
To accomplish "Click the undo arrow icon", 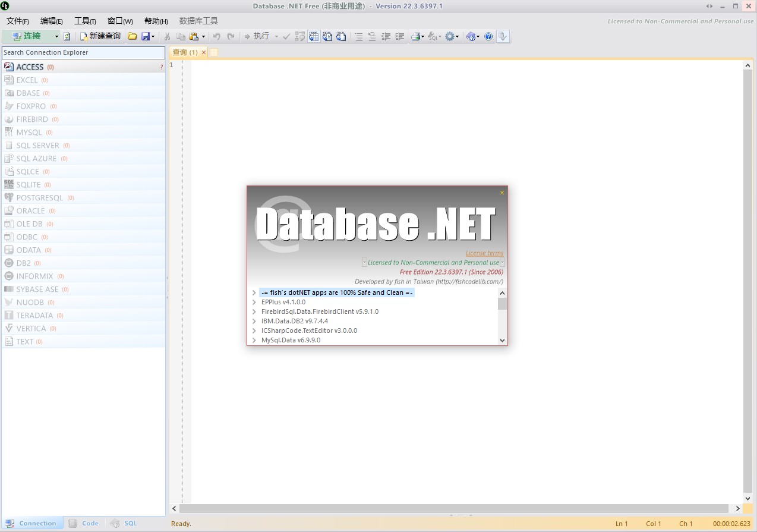I will click(x=216, y=36).
